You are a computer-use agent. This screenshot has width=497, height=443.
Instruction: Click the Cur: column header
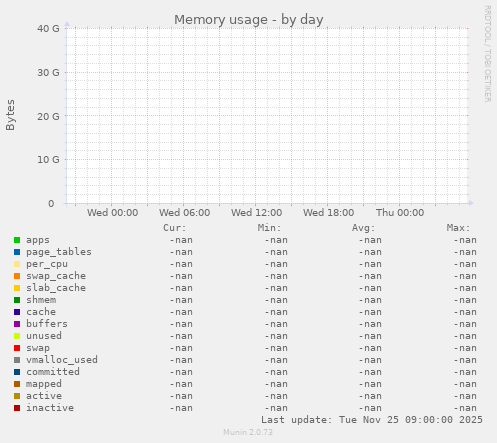[x=175, y=228]
